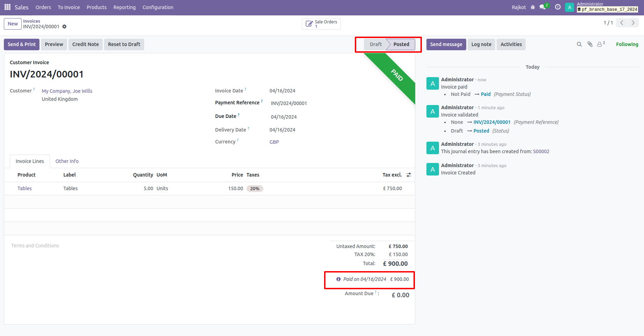
Task: Open the debug bug icon
Action: [533, 7]
